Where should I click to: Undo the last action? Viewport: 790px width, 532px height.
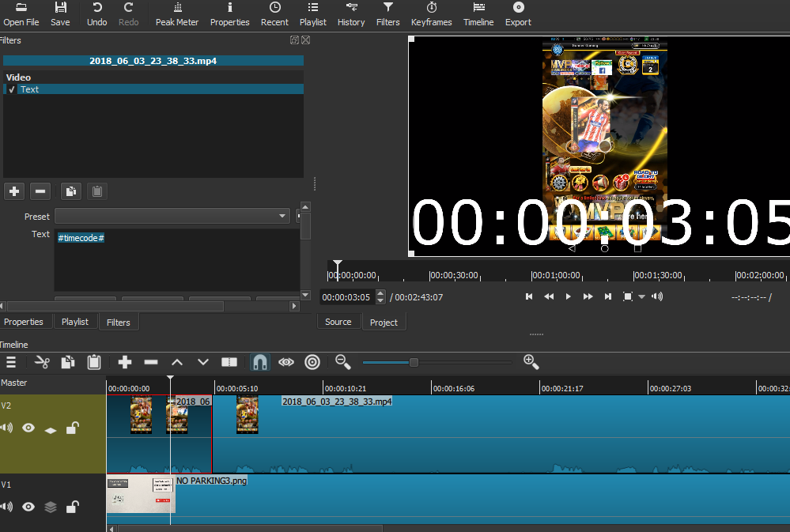[96, 14]
